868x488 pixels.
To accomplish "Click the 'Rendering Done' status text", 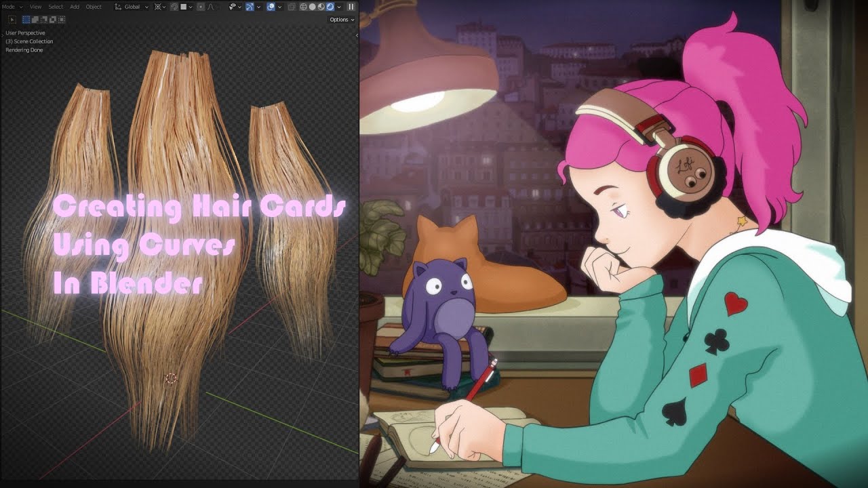I will point(24,50).
